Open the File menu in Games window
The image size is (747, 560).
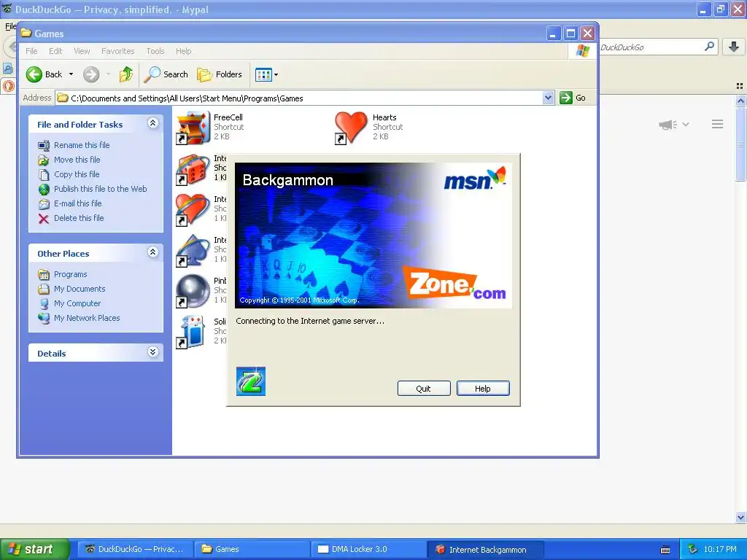coord(31,51)
